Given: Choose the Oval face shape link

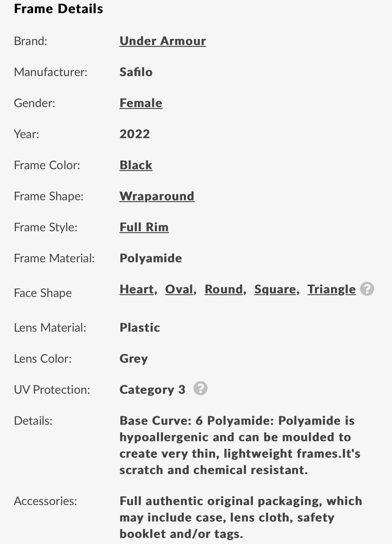Looking at the screenshot, I should tap(179, 289).
